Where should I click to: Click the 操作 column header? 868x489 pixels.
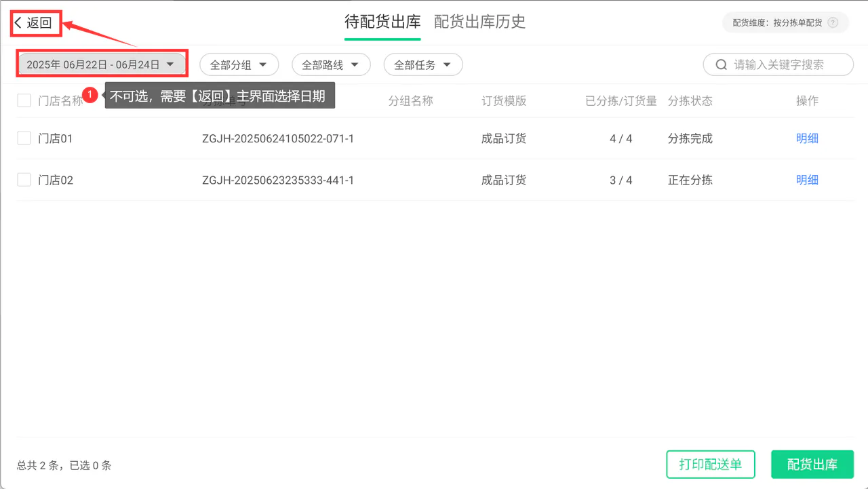pyautogui.click(x=807, y=101)
